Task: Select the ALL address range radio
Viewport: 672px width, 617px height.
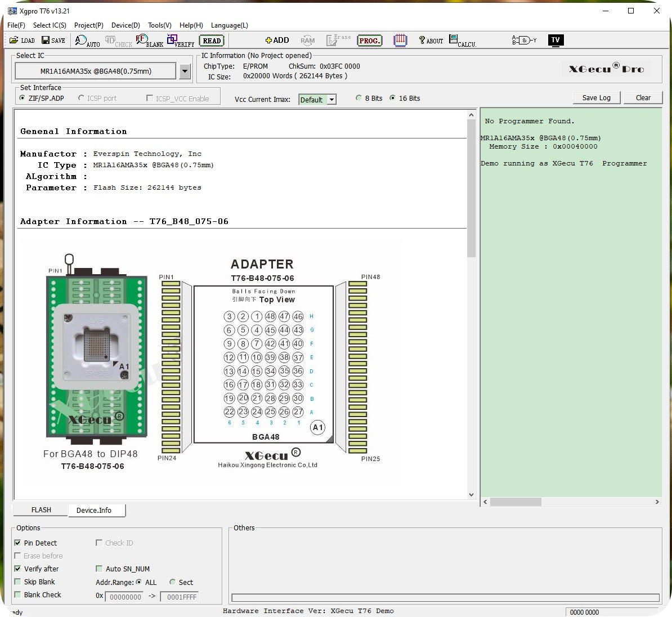Action: pos(139,582)
